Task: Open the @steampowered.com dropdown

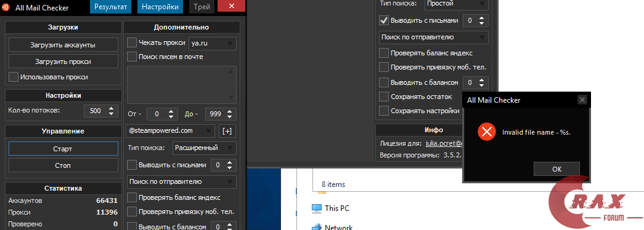Action: click(x=171, y=131)
